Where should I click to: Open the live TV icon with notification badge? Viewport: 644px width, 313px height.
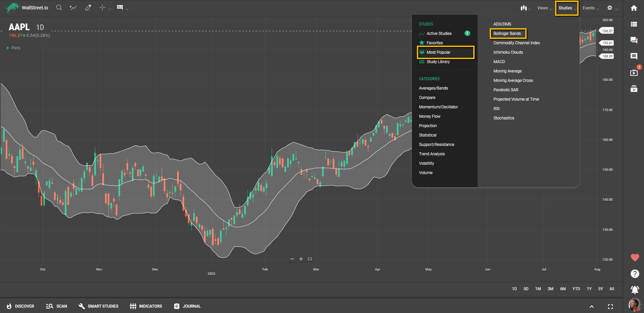pyautogui.click(x=634, y=72)
